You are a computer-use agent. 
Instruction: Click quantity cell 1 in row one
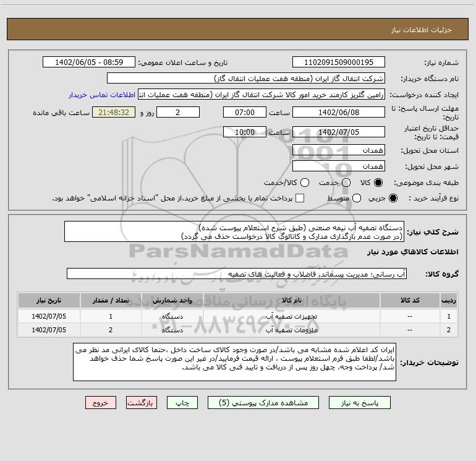click(111, 316)
